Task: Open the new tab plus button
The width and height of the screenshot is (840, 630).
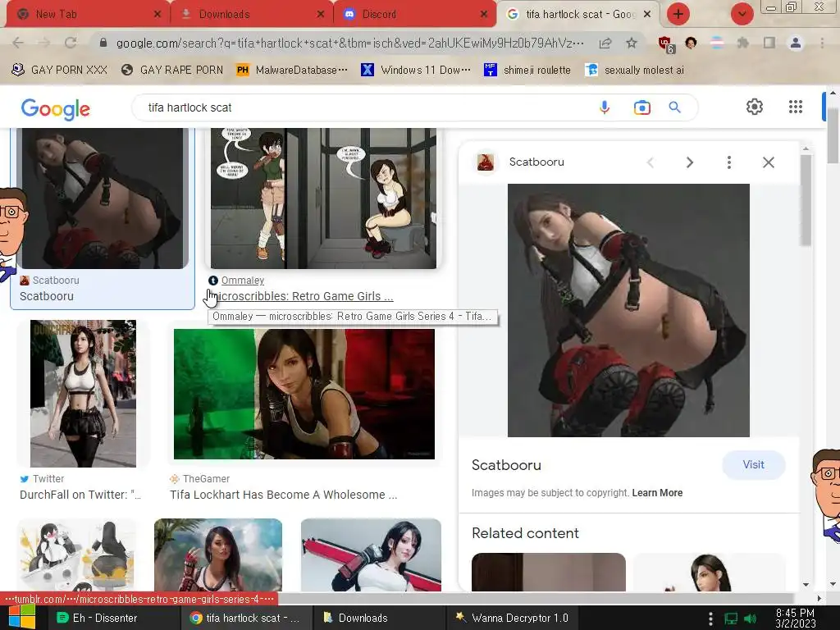Action: pyautogui.click(x=678, y=14)
